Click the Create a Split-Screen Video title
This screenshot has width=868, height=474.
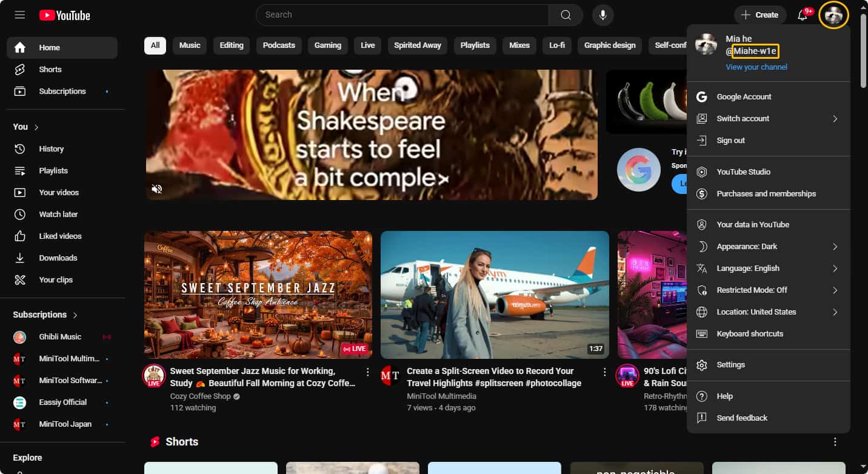[494, 377]
